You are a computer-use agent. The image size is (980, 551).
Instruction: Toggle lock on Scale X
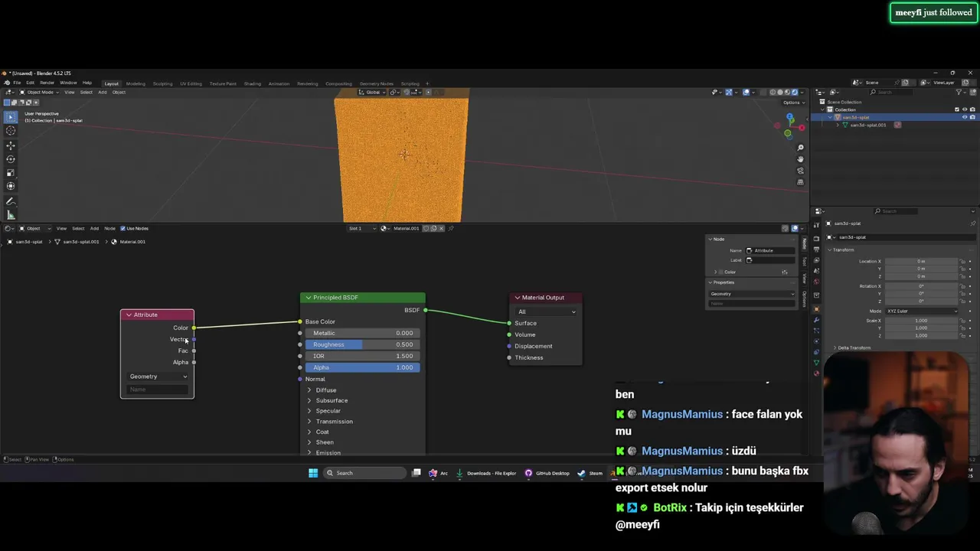point(963,321)
